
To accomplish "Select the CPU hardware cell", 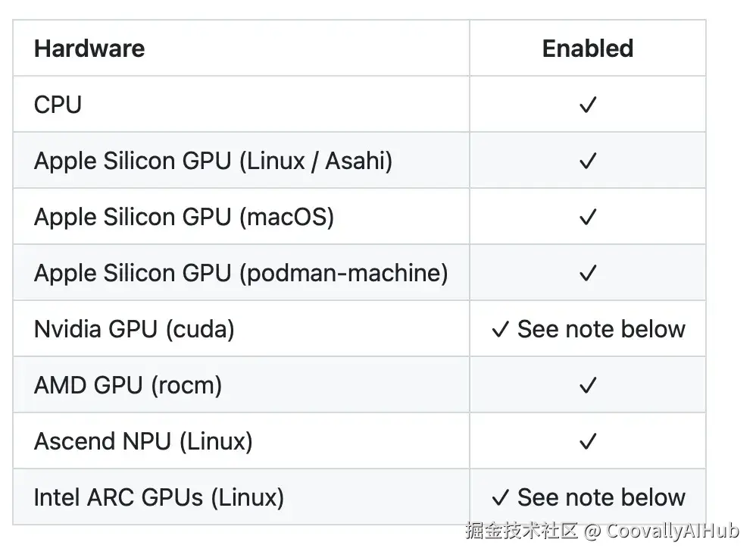I will coord(58,105).
